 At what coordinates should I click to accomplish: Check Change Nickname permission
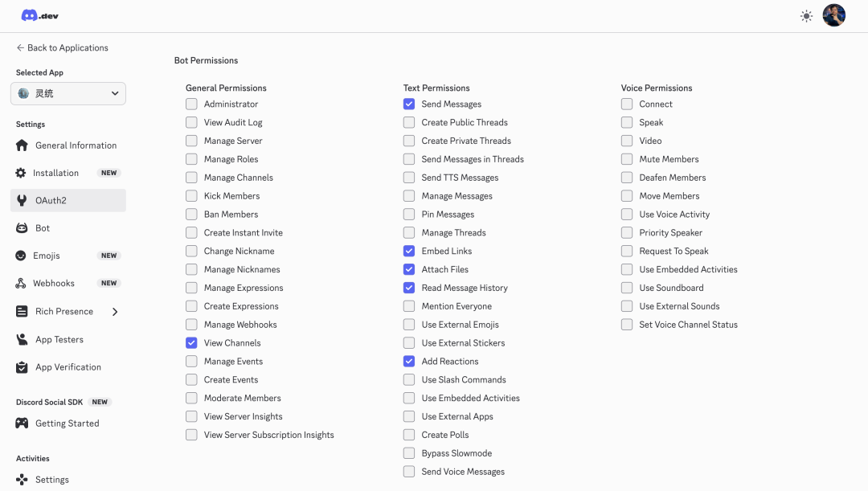coord(191,251)
